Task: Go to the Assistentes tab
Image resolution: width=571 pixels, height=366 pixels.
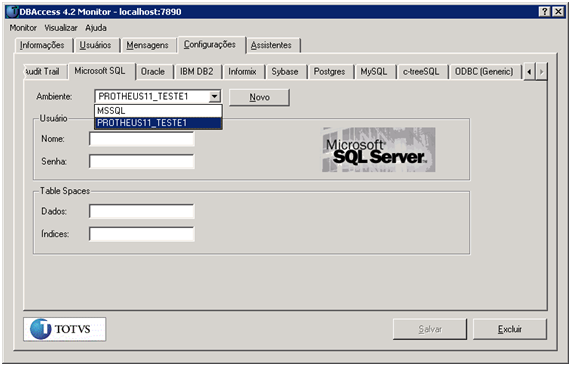Action: pos(271,45)
